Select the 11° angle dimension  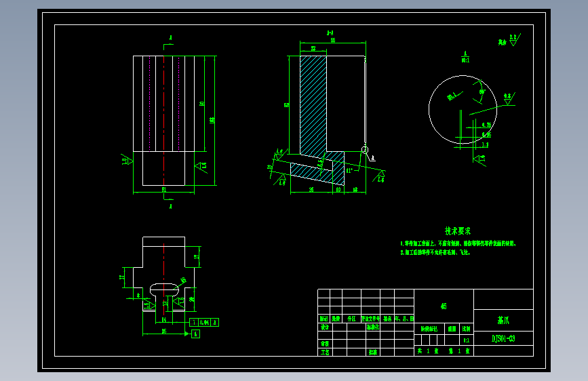[x=349, y=171]
